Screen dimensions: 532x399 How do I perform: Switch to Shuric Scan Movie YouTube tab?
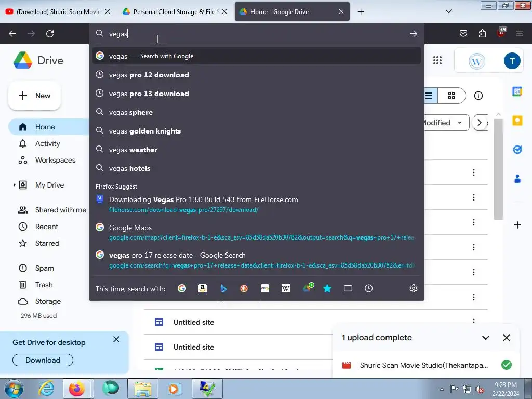pyautogui.click(x=58, y=11)
